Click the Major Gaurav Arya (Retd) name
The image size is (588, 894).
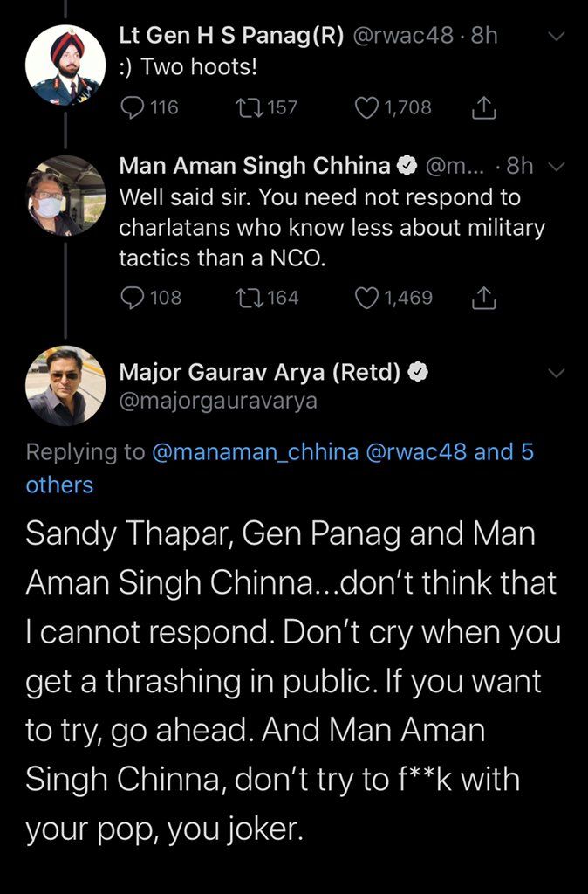point(259,372)
